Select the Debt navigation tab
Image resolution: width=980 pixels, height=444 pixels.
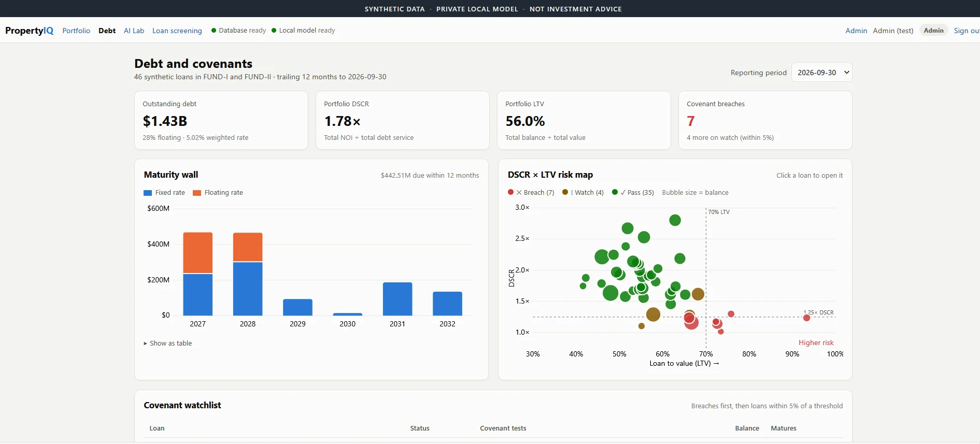[x=107, y=31]
